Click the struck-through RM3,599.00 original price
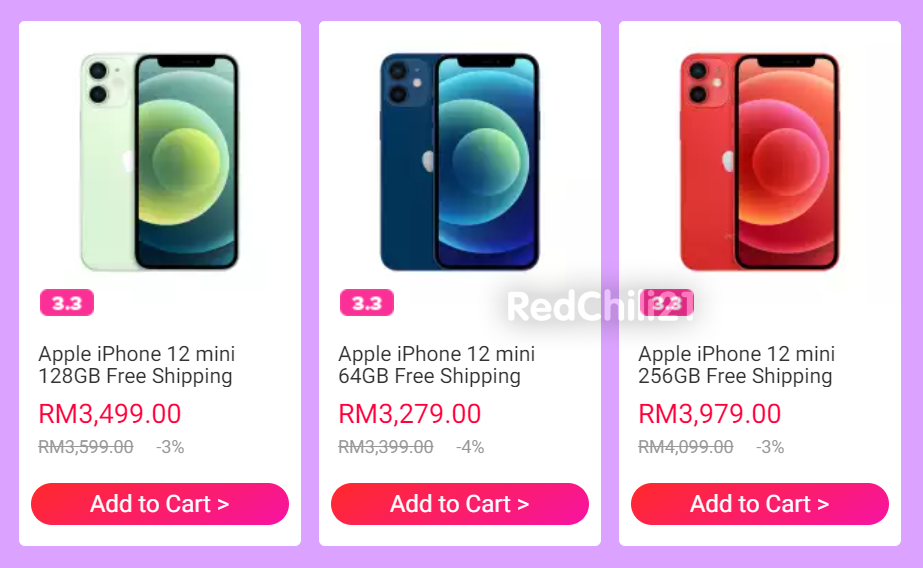This screenshot has height=568, width=923. point(86,447)
